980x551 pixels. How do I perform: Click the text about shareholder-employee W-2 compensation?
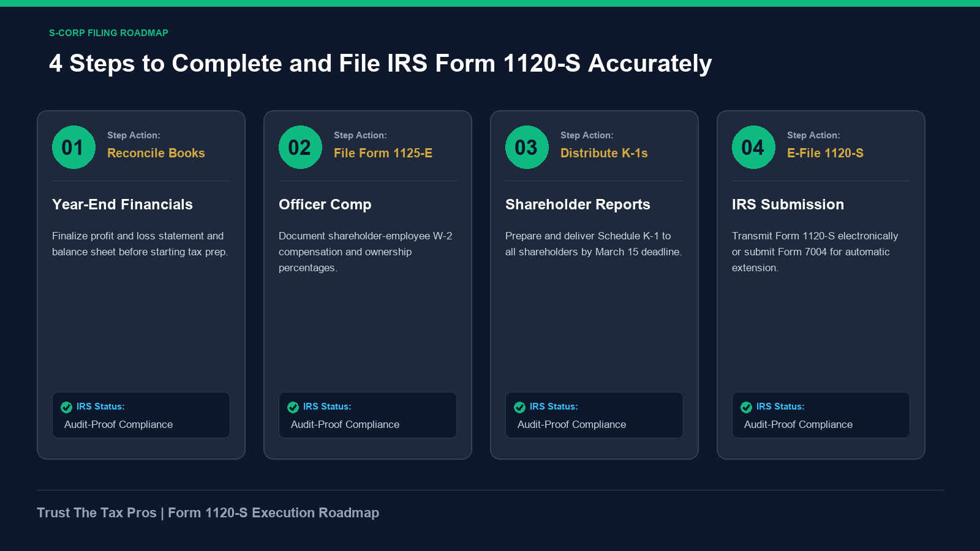[x=365, y=252]
